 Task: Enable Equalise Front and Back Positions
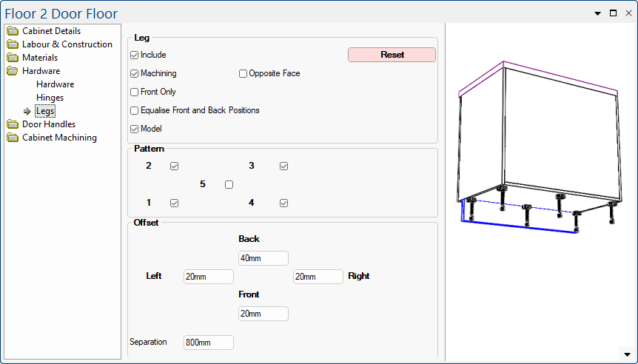pos(134,111)
